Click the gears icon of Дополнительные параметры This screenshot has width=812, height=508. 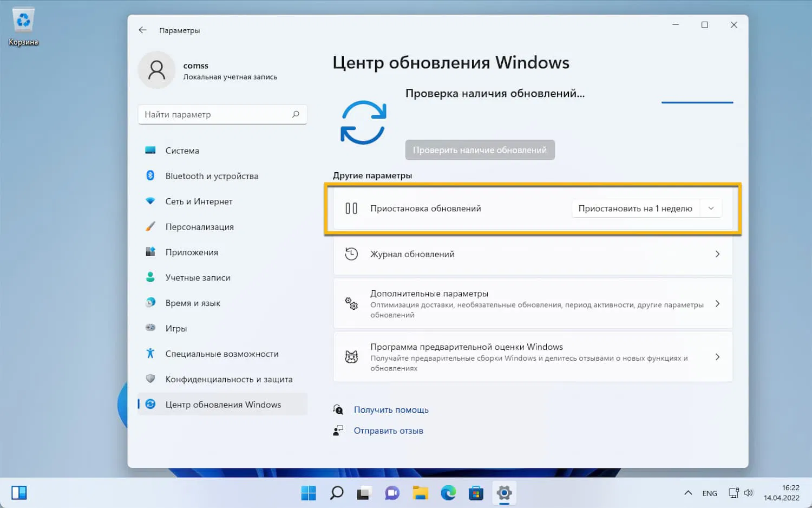[351, 303]
